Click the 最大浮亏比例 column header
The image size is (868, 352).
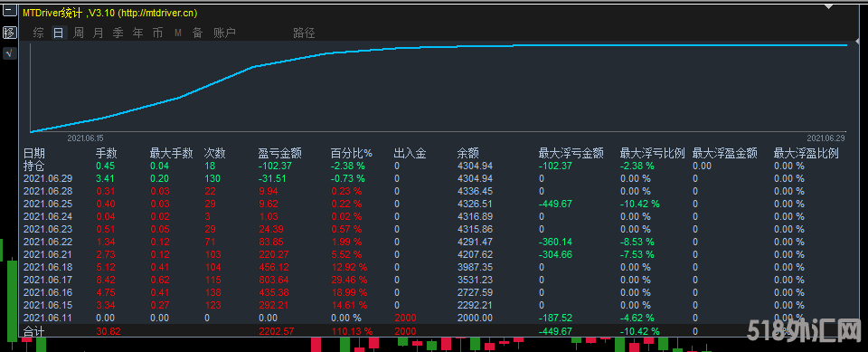point(653,153)
